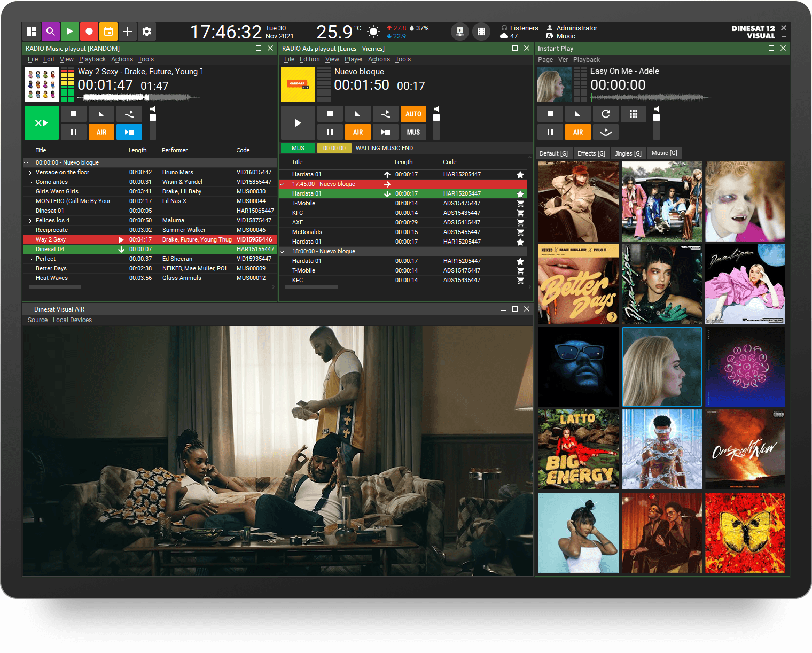Open the Playback menu in RADIO Music playout
The height and width of the screenshot is (653, 812).
[92, 59]
